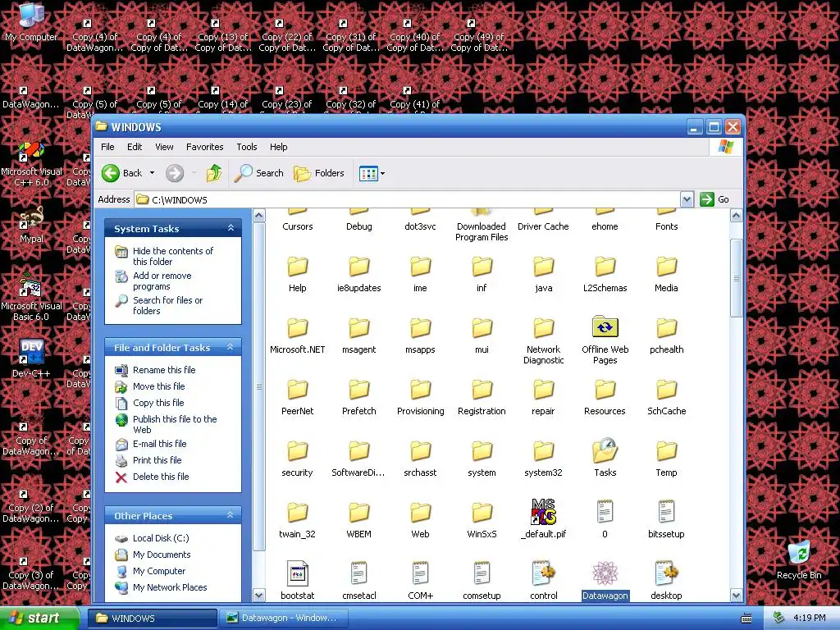Select the WinSxS folder
Screen dimensions: 840x630
pos(482,513)
